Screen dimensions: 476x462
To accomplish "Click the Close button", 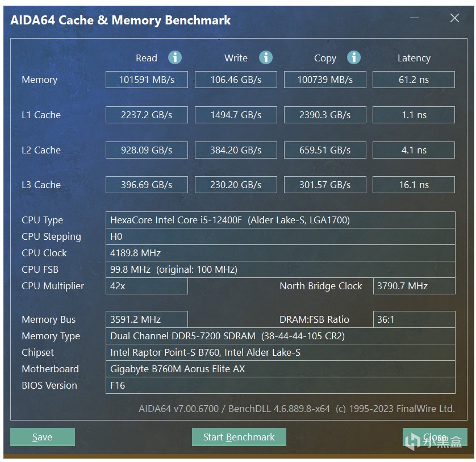I will [x=435, y=437].
